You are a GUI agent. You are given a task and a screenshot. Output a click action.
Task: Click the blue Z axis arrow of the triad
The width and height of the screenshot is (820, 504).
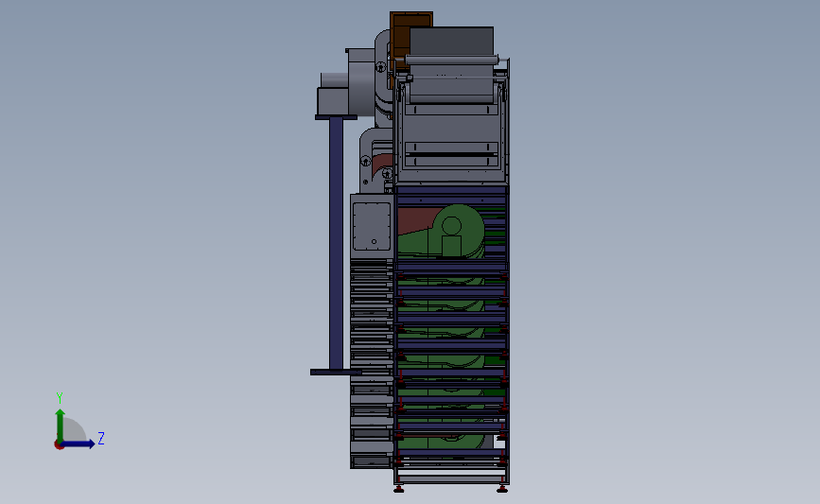[79, 443]
